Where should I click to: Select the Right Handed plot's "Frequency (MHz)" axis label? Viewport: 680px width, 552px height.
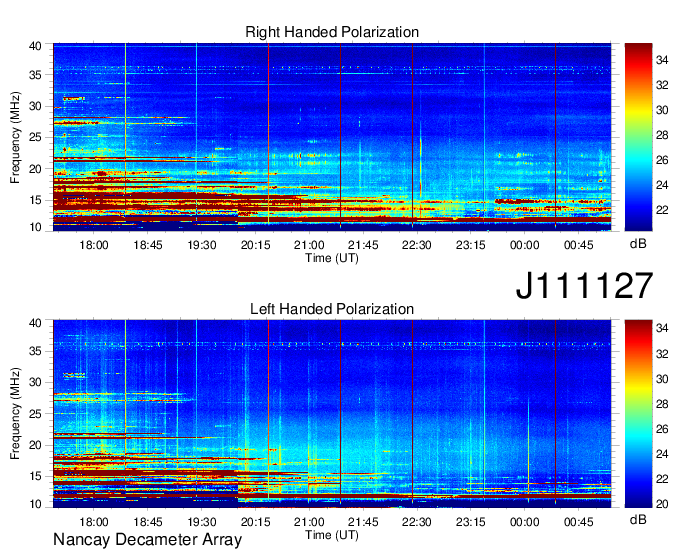pyautogui.click(x=15, y=137)
